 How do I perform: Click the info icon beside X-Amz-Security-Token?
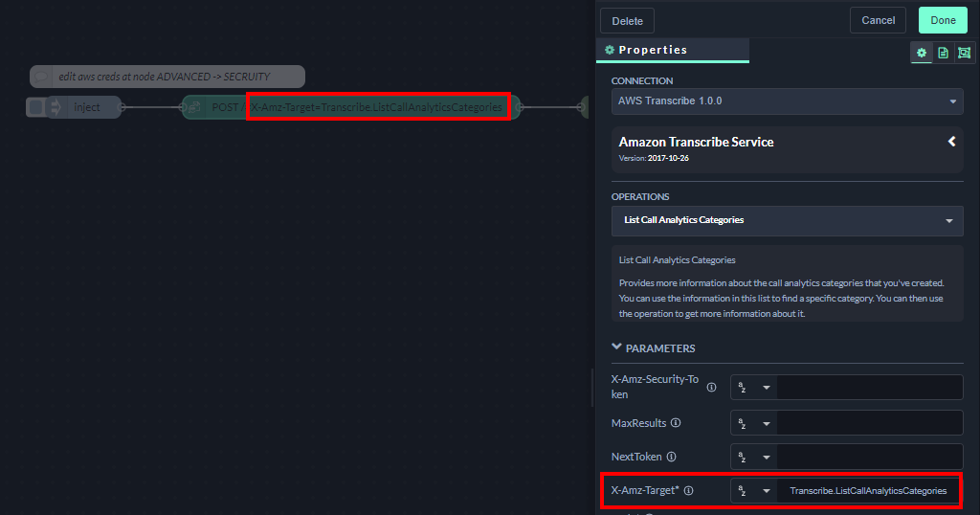coord(711,387)
